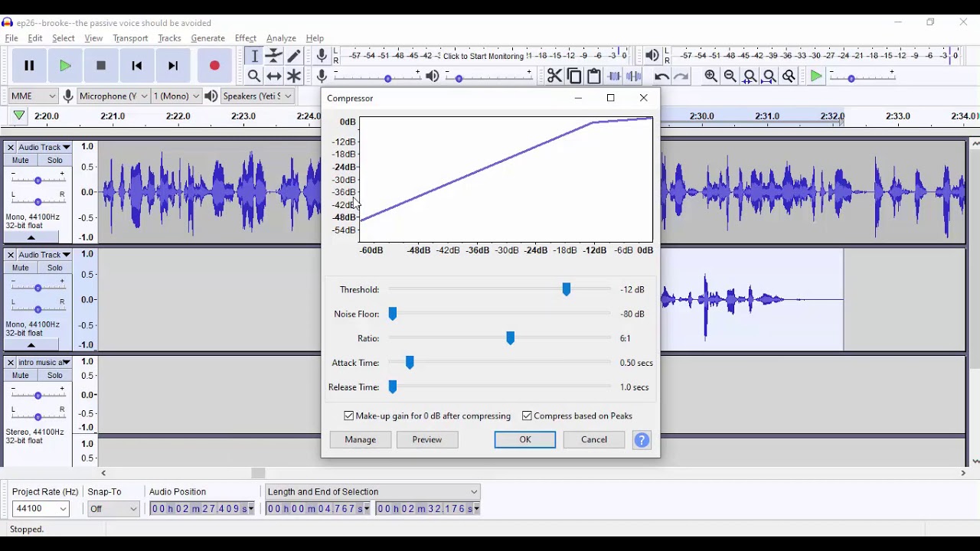Click the Compressor help question icon
Image resolution: width=980 pixels, height=551 pixels.
pos(642,440)
